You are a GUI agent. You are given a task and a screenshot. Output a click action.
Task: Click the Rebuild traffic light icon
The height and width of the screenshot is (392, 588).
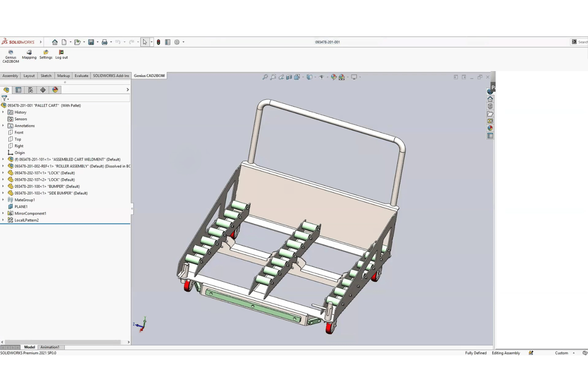click(159, 42)
